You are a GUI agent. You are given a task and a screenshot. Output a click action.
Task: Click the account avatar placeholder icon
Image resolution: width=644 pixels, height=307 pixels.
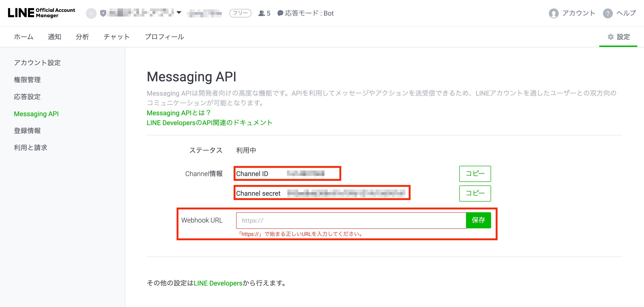point(91,13)
